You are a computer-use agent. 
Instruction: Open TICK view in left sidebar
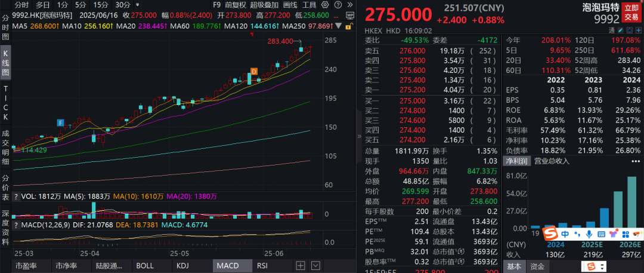click(x=6, y=103)
